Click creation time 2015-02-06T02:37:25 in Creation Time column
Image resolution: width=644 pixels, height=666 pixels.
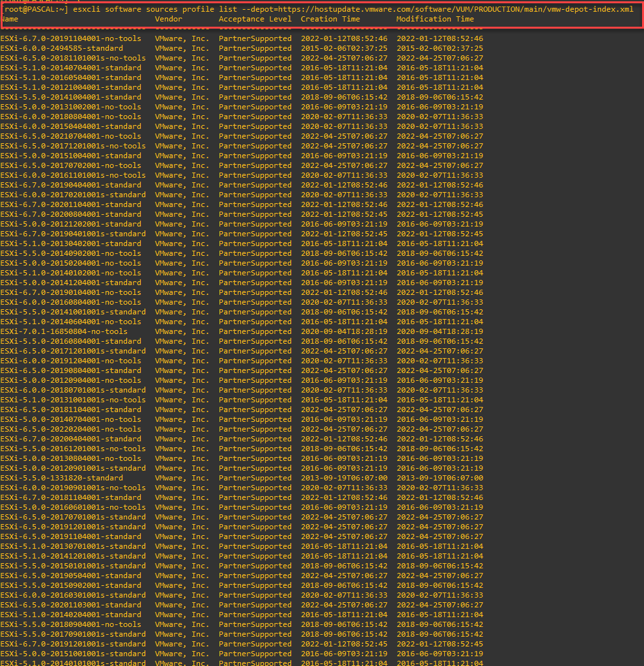tap(344, 48)
